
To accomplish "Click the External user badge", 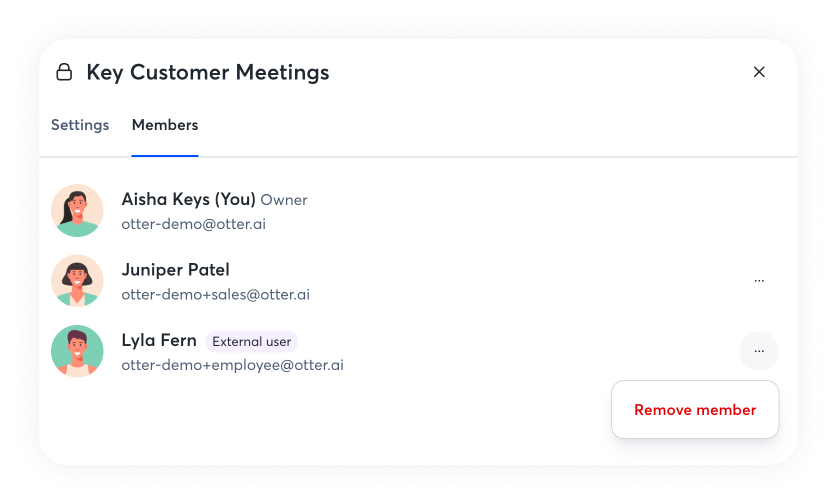I will (x=252, y=341).
